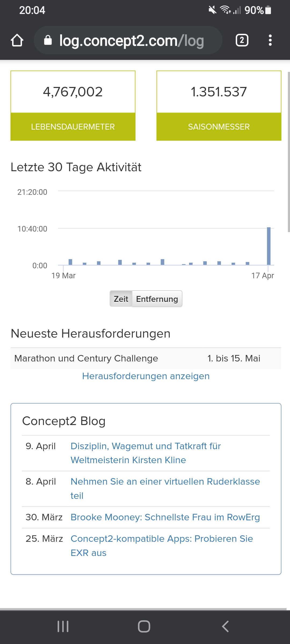The height and width of the screenshot is (644, 290).
Task: Tap the padlock site security icon
Action: point(48,40)
